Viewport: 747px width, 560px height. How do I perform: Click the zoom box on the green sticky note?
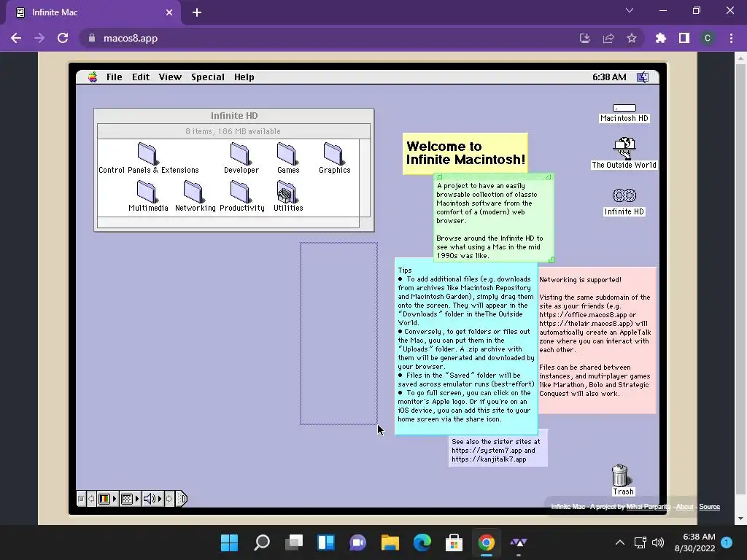tap(549, 177)
